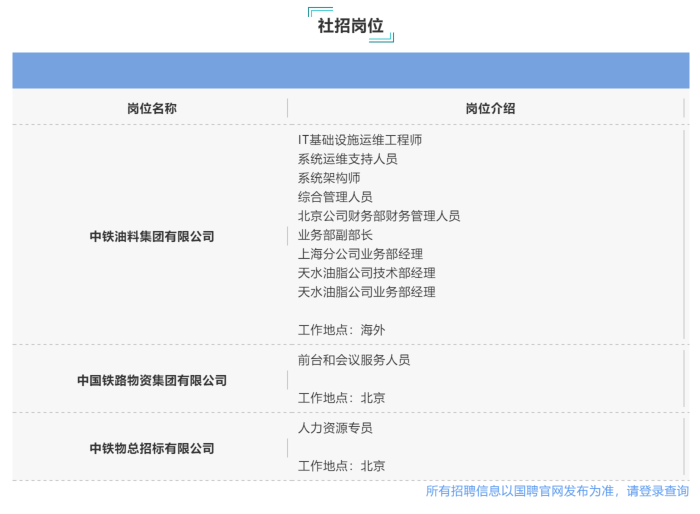
Task: Click company name 中铁物总招标有限公司
Action: (152, 448)
